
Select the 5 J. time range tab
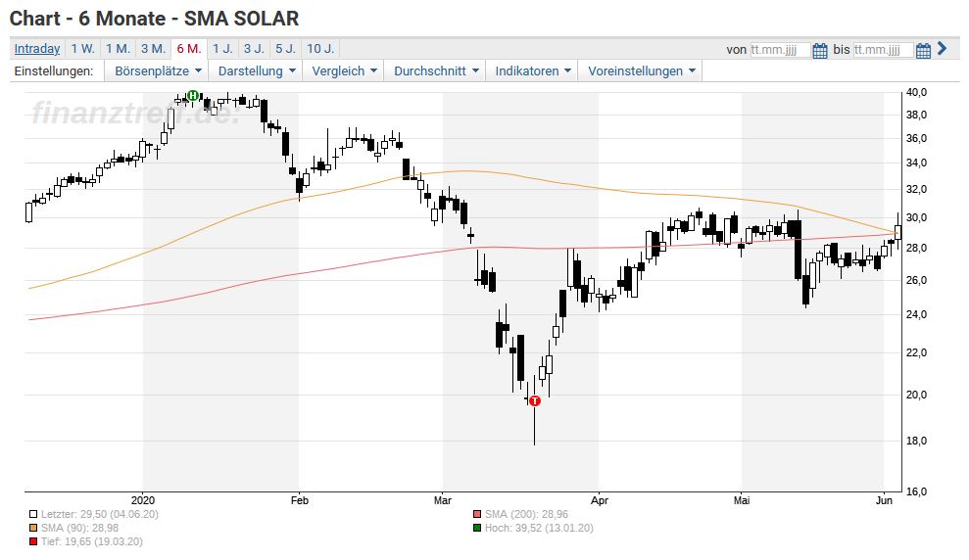click(285, 48)
